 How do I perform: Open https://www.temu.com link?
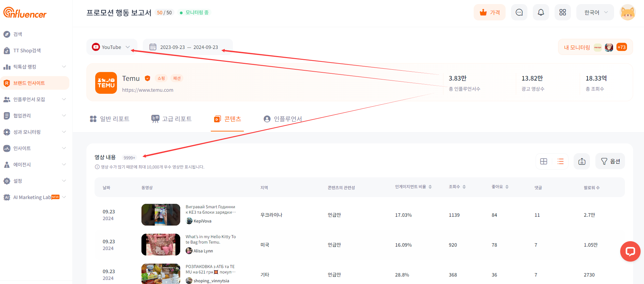pyautogui.click(x=148, y=90)
